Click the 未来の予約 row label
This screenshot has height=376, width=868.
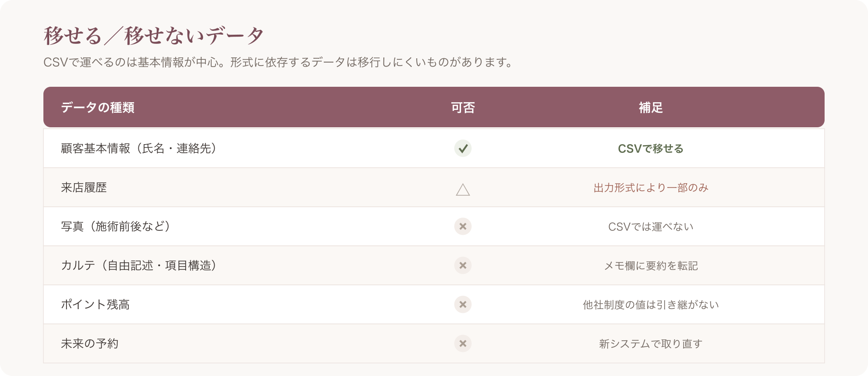click(x=90, y=344)
